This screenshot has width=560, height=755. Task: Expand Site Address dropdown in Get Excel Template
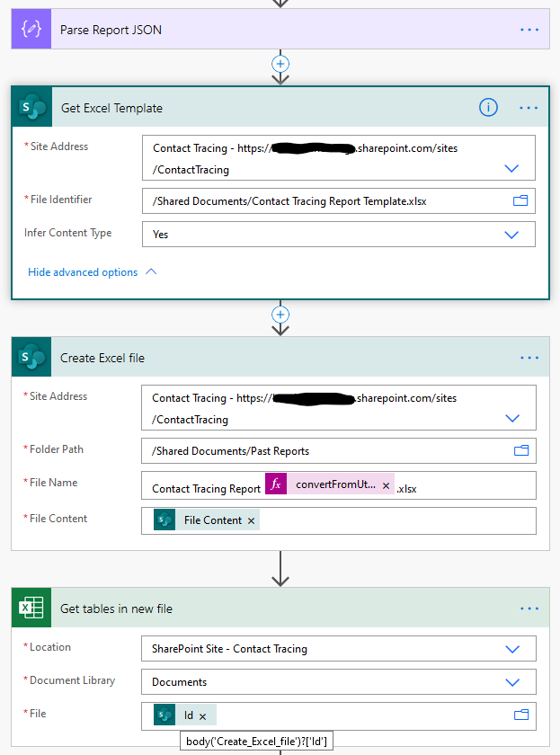click(x=511, y=168)
